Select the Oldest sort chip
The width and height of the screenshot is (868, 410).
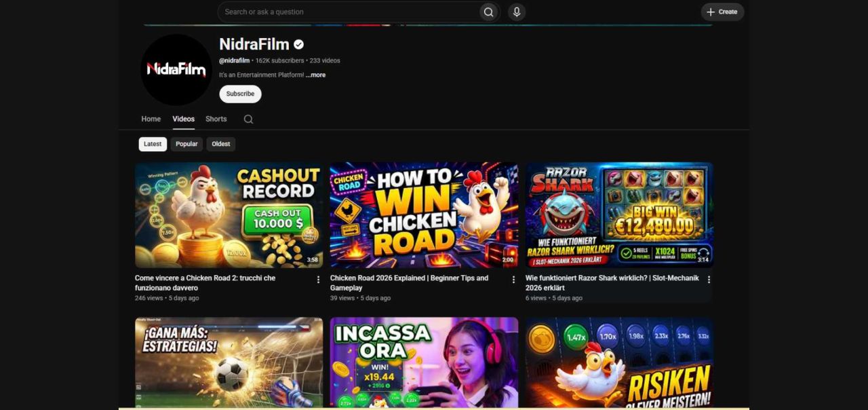(221, 144)
